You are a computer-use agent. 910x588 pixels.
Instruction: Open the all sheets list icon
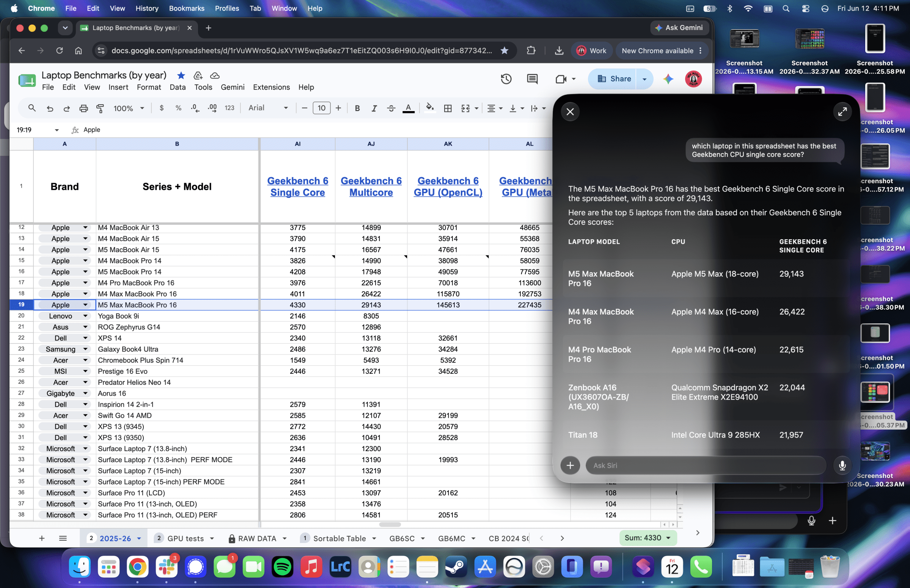click(x=63, y=538)
